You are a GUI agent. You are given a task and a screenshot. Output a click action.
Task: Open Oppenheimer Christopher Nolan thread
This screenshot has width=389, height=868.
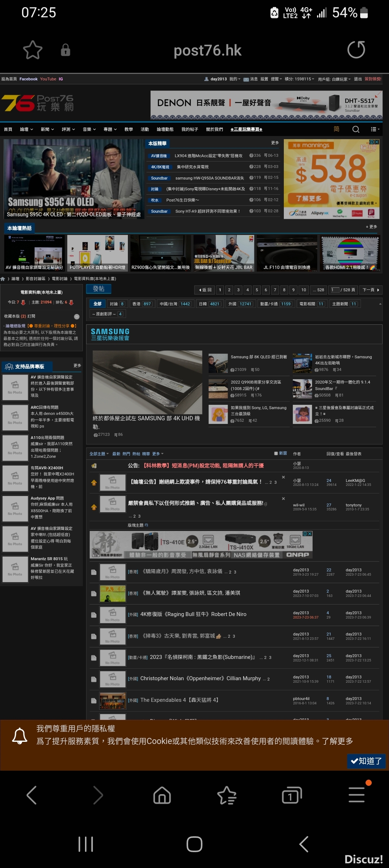click(200, 678)
